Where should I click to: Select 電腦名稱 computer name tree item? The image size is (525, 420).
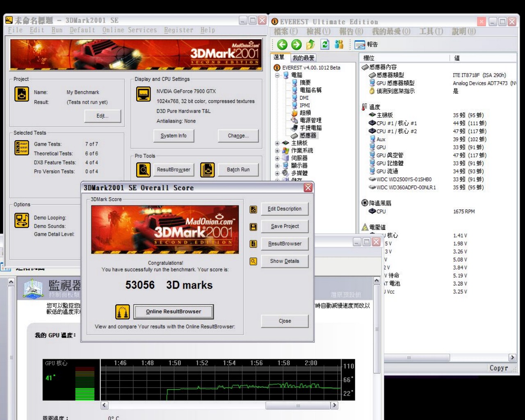pyautogui.click(x=306, y=90)
